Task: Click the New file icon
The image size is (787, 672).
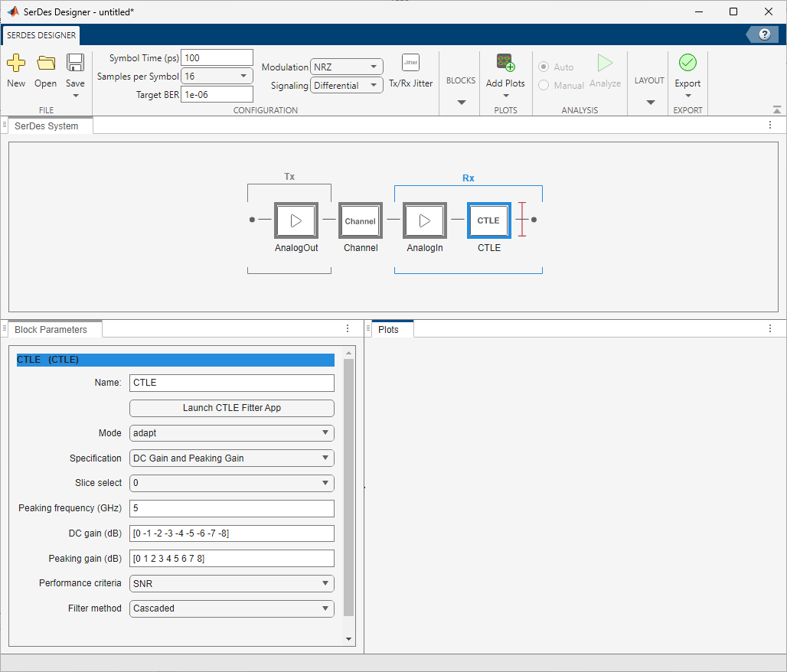Action: click(16, 64)
